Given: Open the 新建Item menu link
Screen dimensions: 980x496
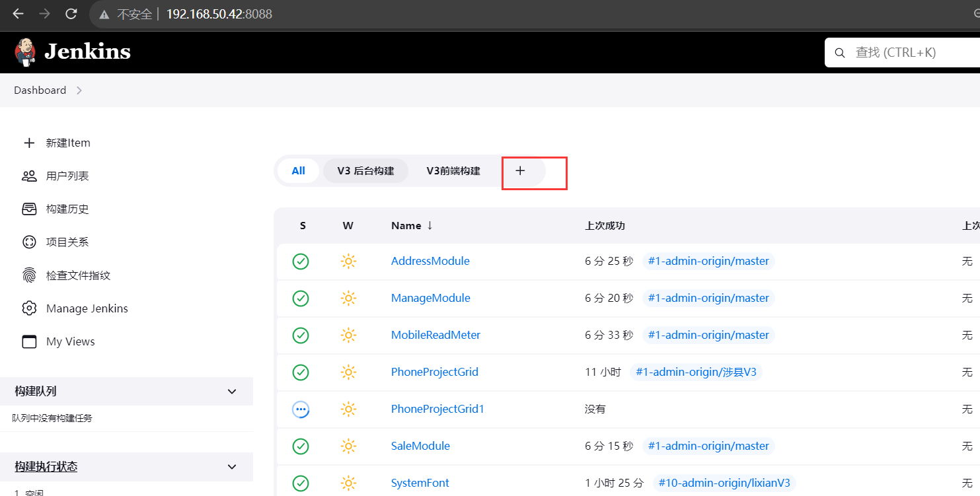Looking at the screenshot, I should point(68,143).
